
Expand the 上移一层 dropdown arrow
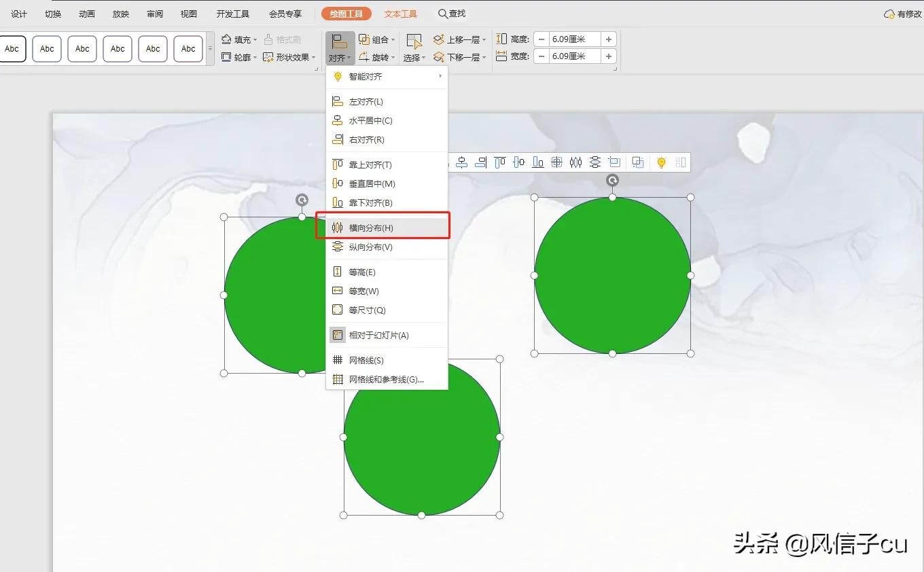(x=484, y=40)
